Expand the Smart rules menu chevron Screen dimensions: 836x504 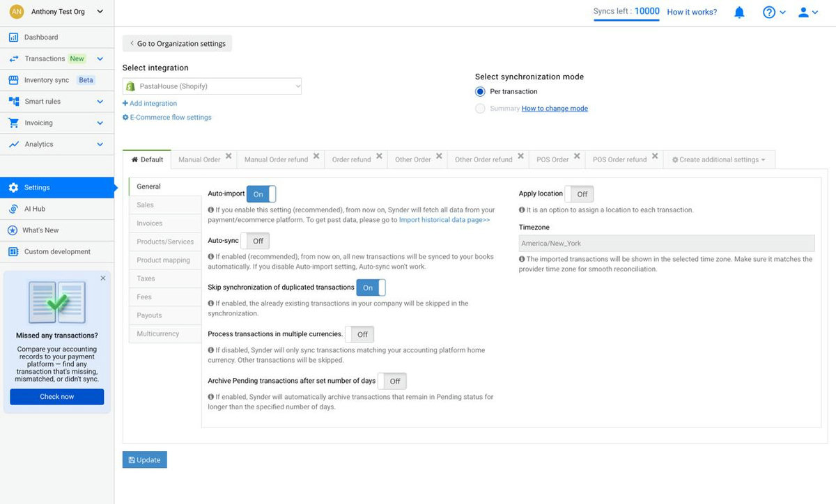point(100,102)
